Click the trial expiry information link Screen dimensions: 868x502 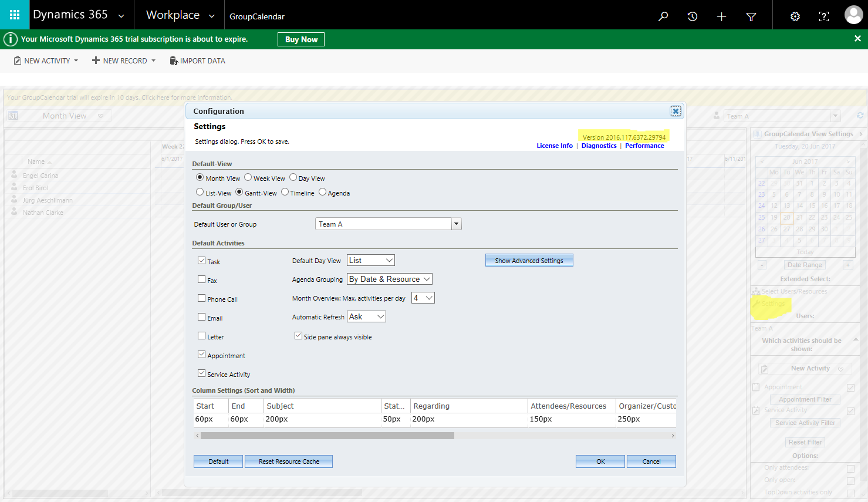coord(119,97)
